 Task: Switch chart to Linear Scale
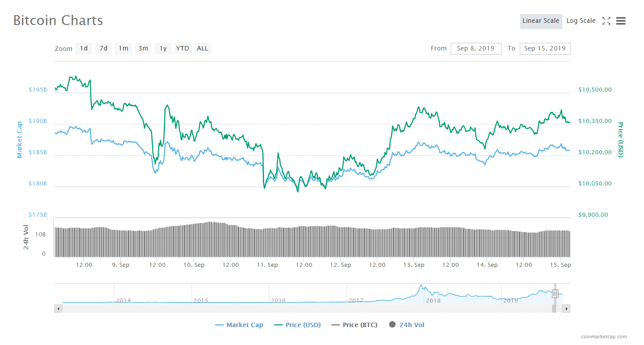coord(541,21)
